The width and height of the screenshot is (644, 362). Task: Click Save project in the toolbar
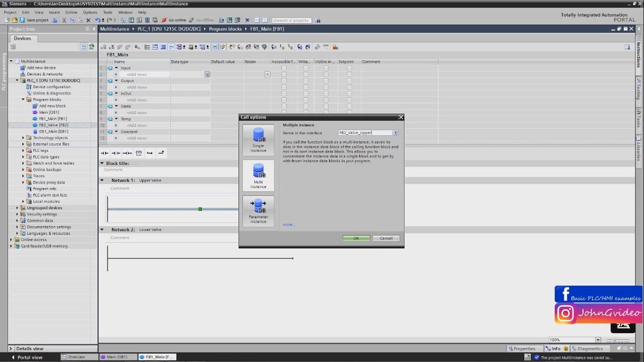tap(34, 20)
